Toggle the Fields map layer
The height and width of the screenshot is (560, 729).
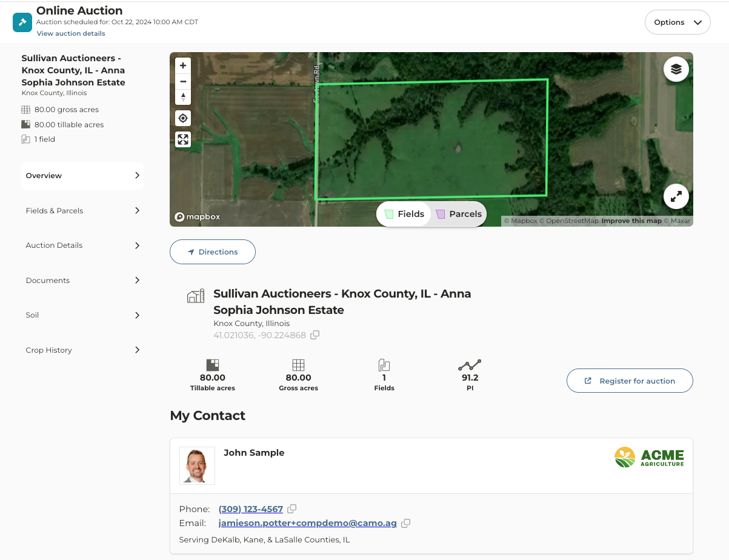(x=404, y=214)
